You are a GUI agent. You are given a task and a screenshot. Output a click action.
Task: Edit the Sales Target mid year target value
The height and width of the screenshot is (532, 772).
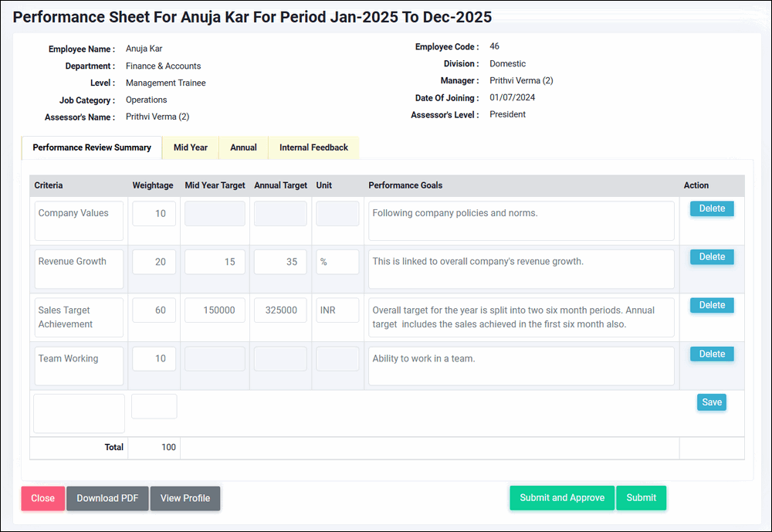click(215, 310)
